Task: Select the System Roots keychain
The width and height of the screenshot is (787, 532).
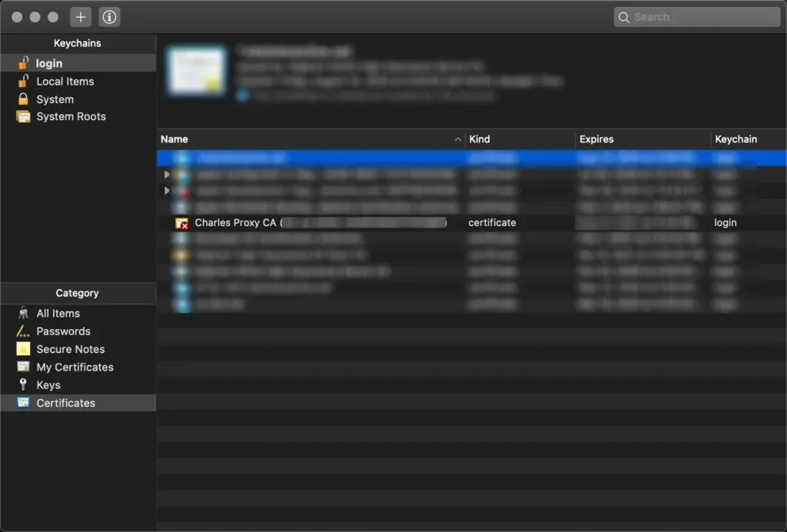Action: pyautogui.click(x=78, y=116)
